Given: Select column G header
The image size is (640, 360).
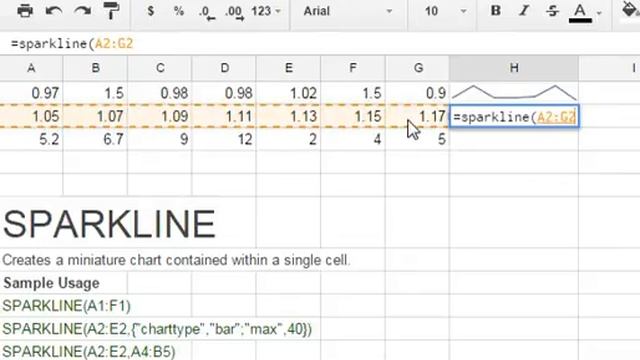Looking at the screenshot, I should (418, 68).
